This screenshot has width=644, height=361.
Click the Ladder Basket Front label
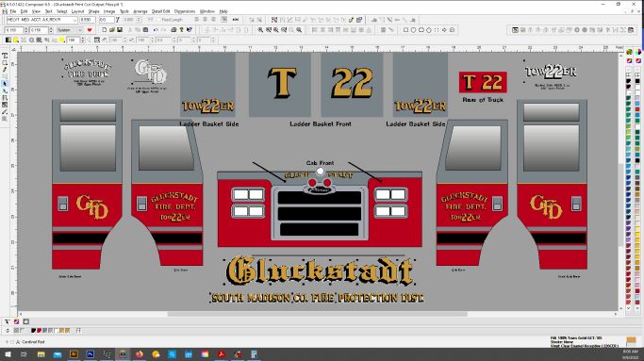coord(321,123)
